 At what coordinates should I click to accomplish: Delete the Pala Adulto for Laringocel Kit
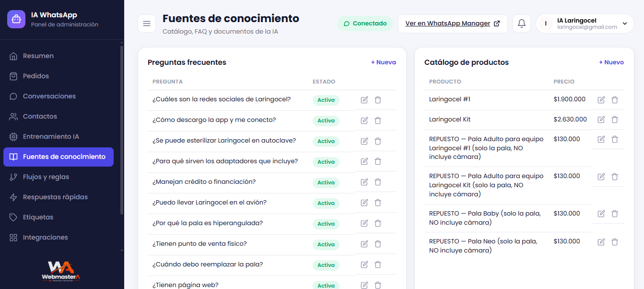[615, 177]
